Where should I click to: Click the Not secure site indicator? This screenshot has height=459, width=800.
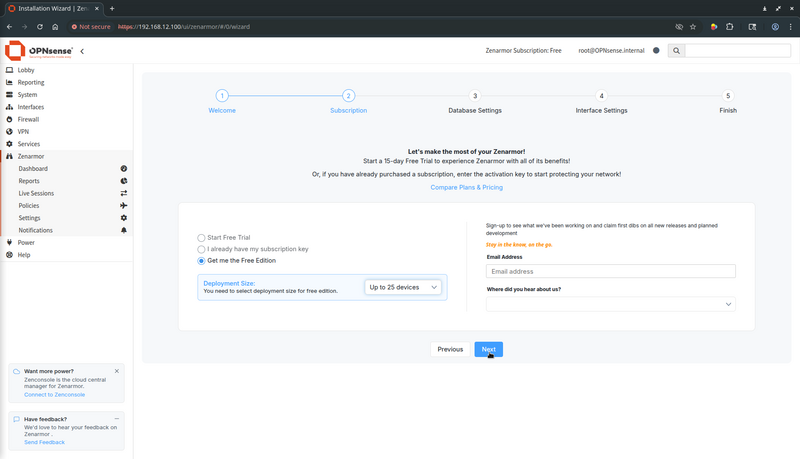pos(91,27)
